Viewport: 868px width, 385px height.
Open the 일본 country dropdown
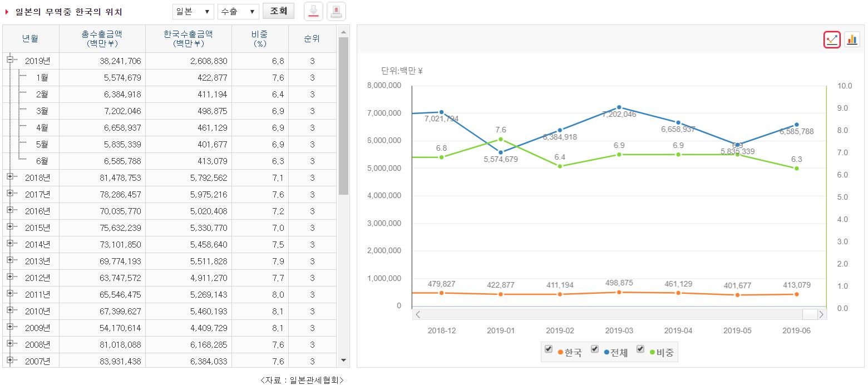coord(193,12)
